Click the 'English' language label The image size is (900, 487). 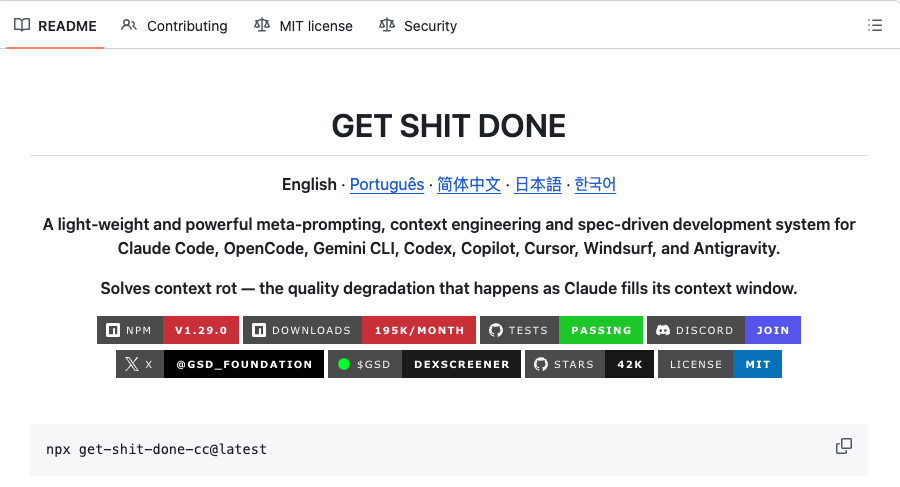[x=309, y=184]
